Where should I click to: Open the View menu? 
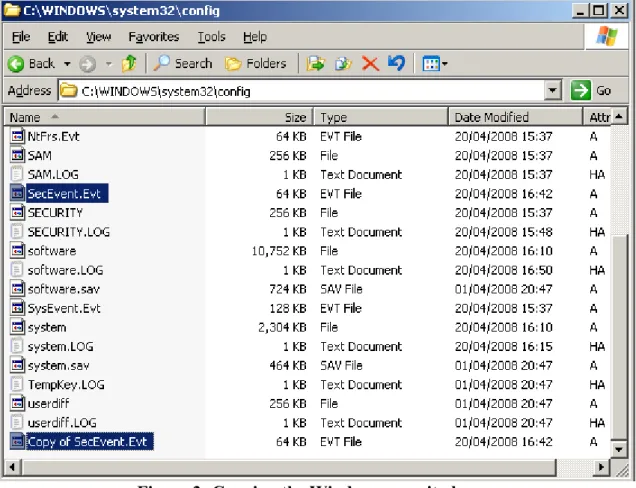[98, 37]
